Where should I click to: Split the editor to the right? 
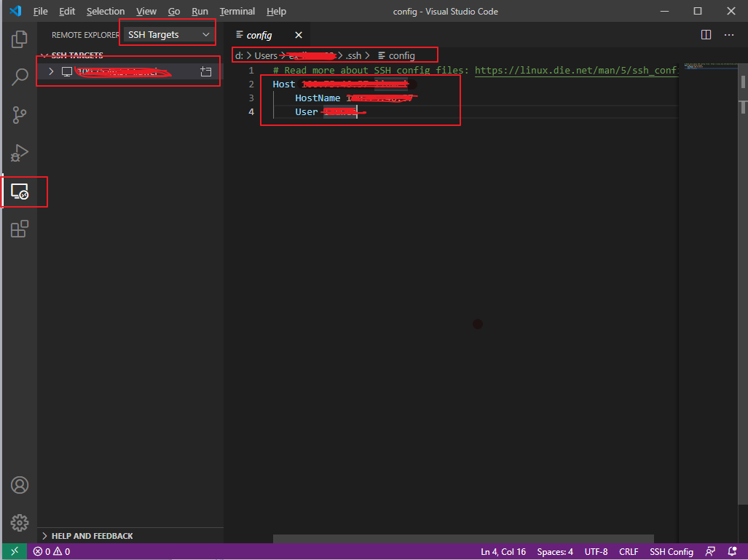click(x=706, y=35)
